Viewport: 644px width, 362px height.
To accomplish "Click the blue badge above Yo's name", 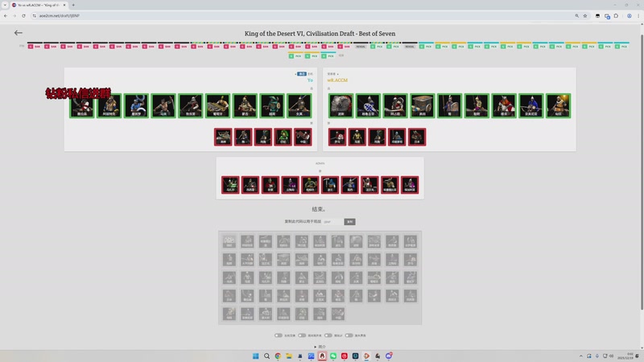I will (302, 74).
